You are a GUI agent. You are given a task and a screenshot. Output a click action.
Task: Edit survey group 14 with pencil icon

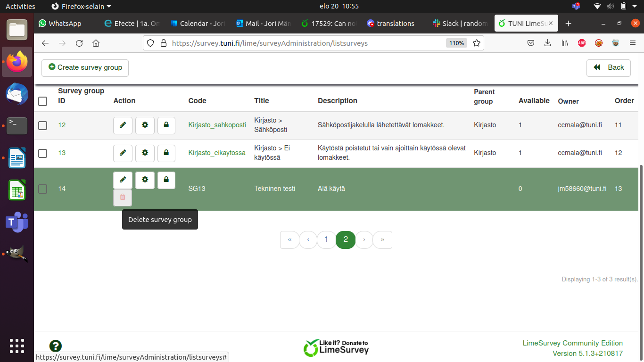[x=123, y=180]
